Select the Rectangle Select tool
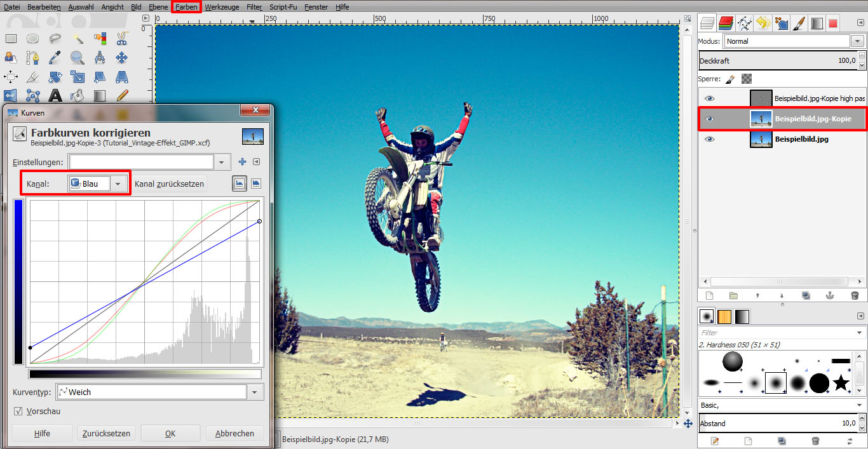 coord(12,39)
